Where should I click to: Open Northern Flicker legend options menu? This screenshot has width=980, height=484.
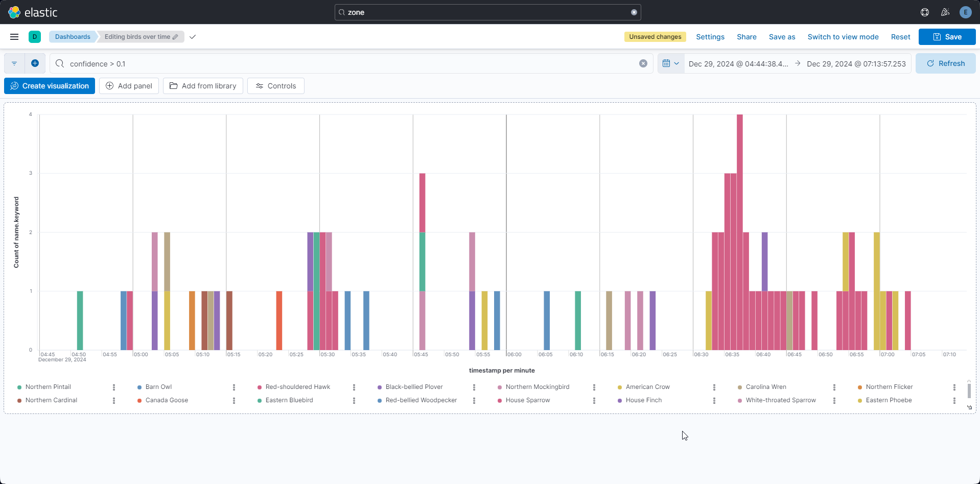954,387
